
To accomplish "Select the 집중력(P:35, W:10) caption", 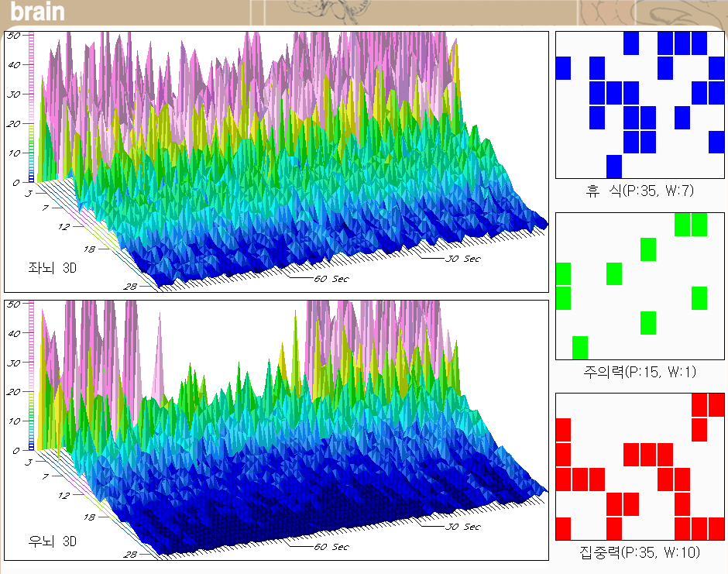I will pyautogui.click(x=640, y=552).
